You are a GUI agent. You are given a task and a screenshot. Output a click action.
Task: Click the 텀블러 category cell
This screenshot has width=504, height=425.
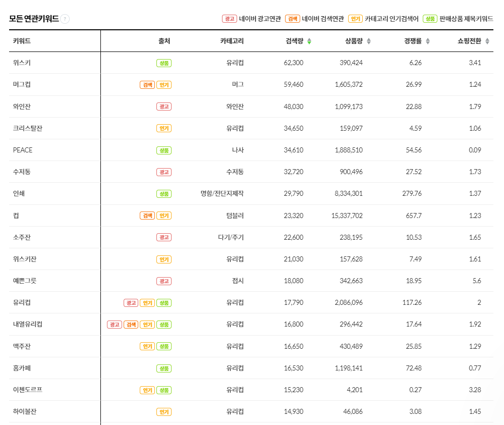(x=235, y=216)
